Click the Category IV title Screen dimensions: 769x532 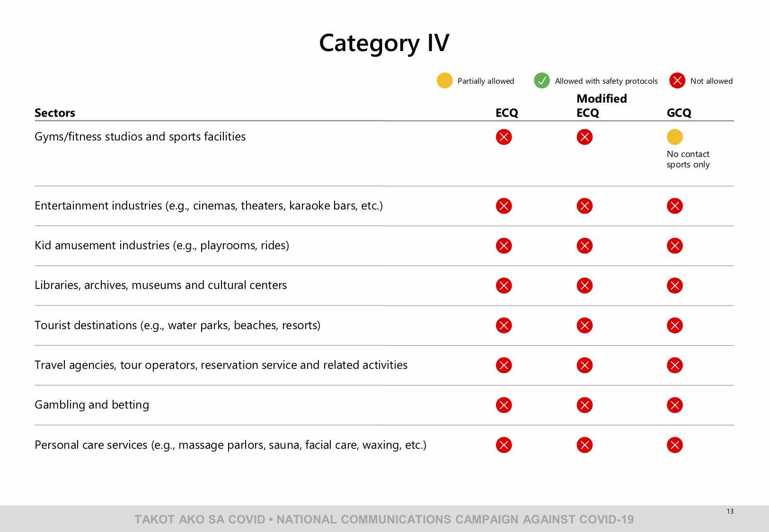point(384,43)
